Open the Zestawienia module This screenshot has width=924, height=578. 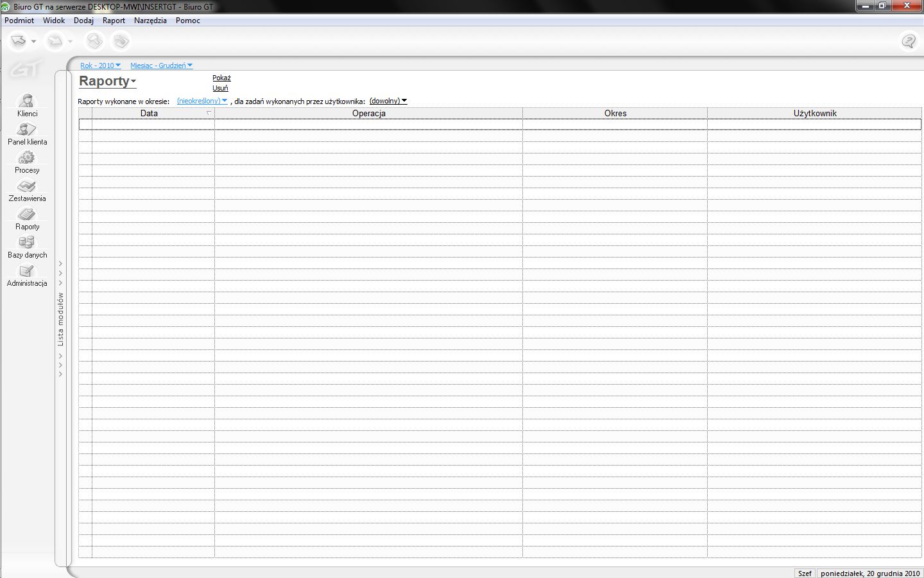pyautogui.click(x=27, y=191)
